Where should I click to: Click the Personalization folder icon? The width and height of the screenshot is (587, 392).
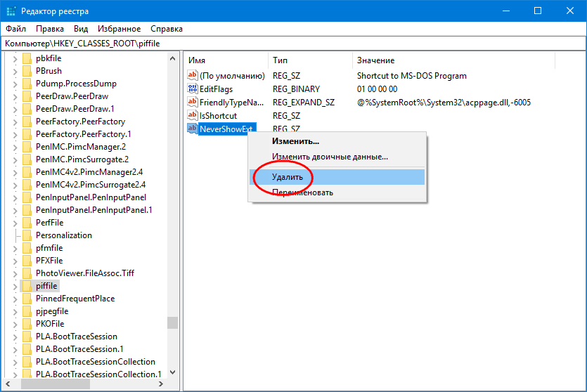click(27, 235)
